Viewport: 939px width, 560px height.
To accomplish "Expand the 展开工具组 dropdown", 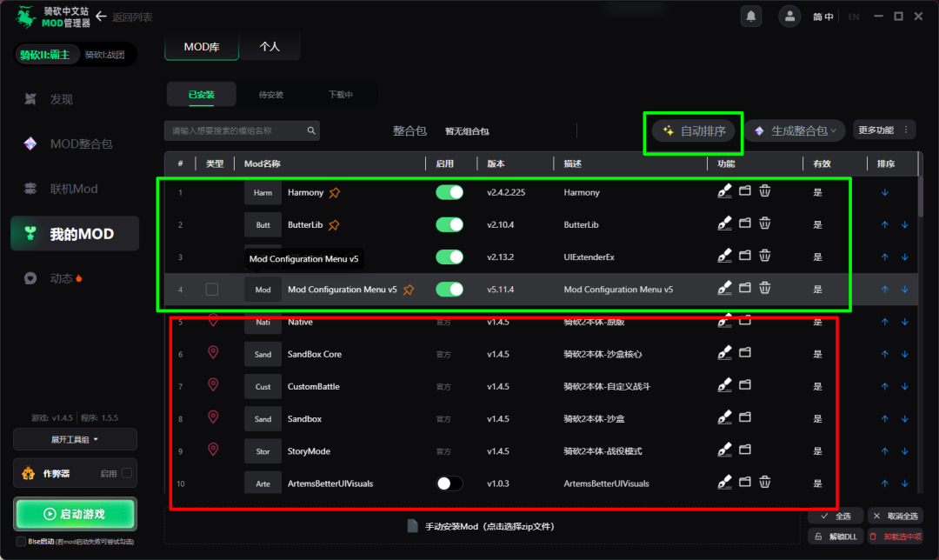I will (x=75, y=440).
